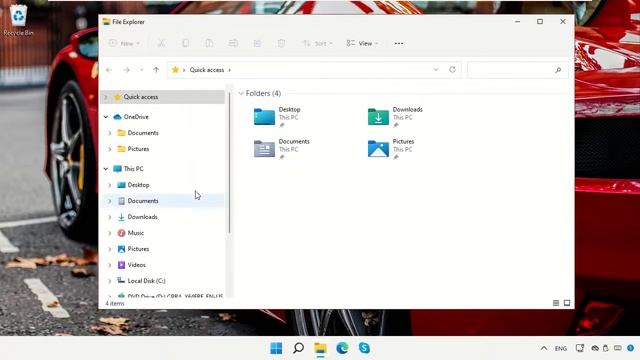The width and height of the screenshot is (640, 360).
Task: Click File Explorer icon in taskbar
Action: tap(320, 348)
